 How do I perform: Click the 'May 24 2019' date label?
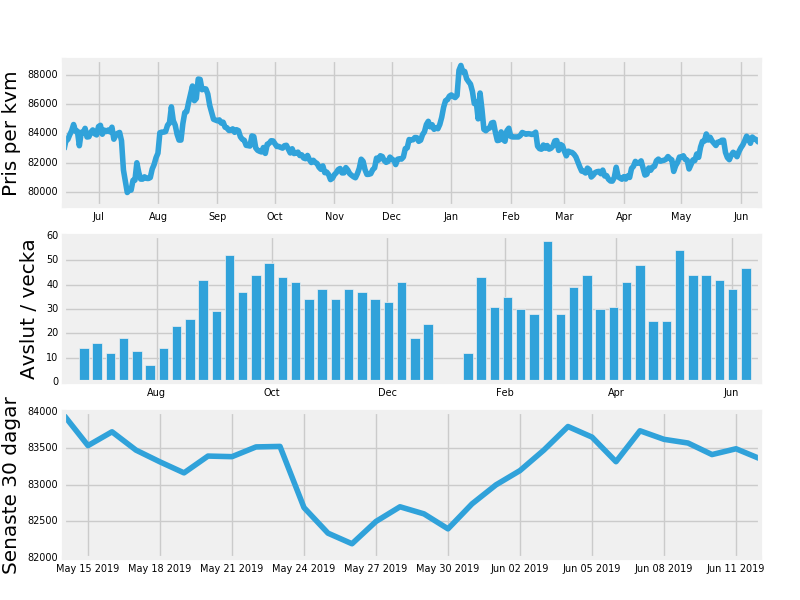pos(304,568)
